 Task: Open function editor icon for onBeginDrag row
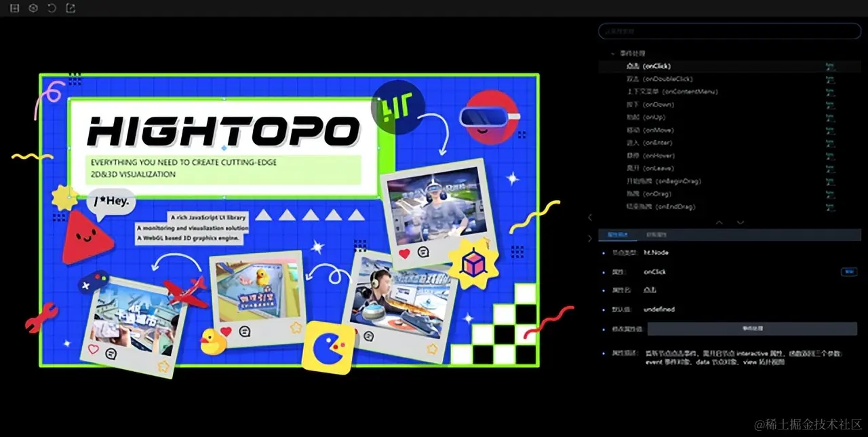point(829,181)
